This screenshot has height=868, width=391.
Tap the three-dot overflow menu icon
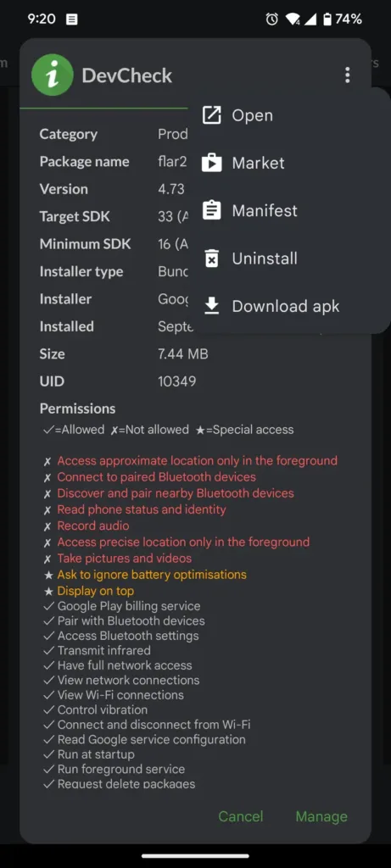pyautogui.click(x=347, y=75)
